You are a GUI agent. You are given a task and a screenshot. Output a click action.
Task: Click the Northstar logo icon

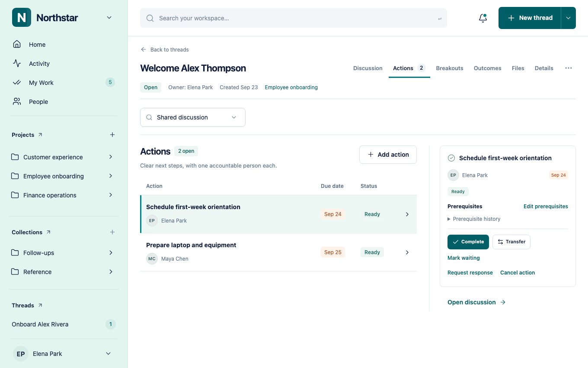tap(22, 17)
